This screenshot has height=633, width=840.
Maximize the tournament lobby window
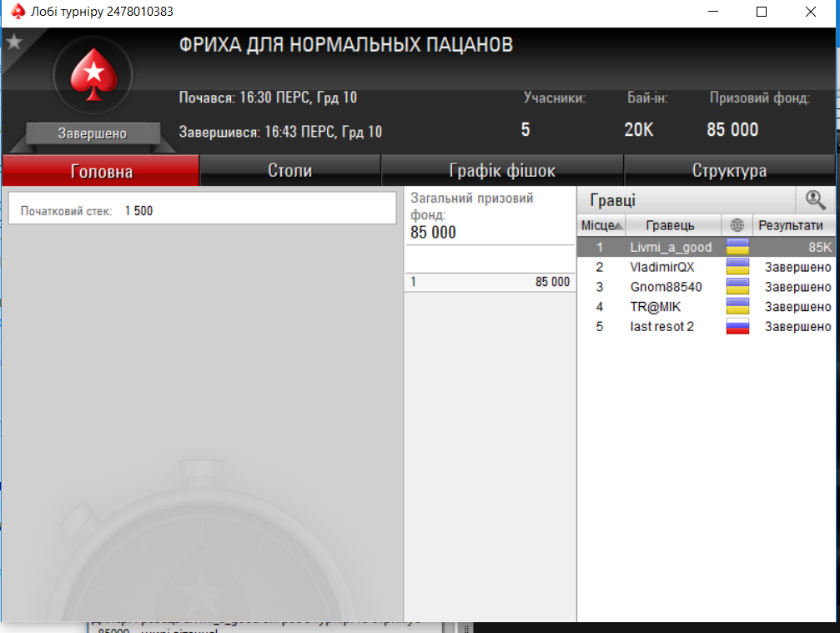(762, 11)
